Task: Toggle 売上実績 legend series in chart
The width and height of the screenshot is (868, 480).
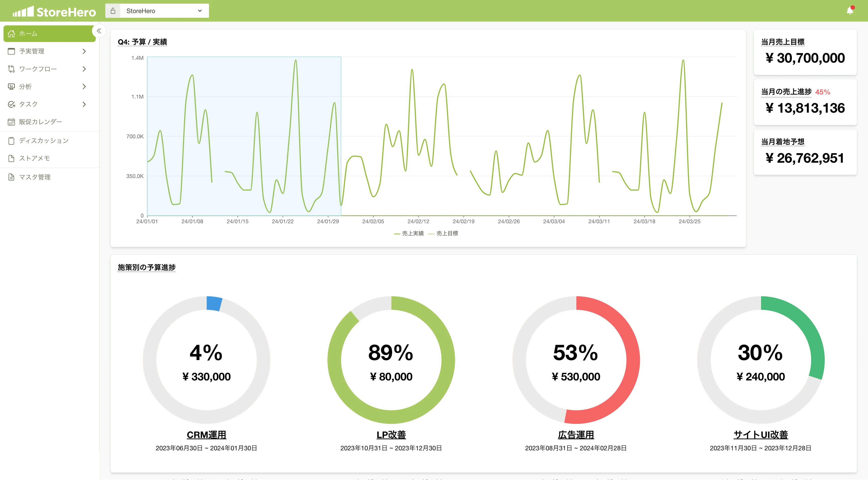Action: tap(409, 233)
